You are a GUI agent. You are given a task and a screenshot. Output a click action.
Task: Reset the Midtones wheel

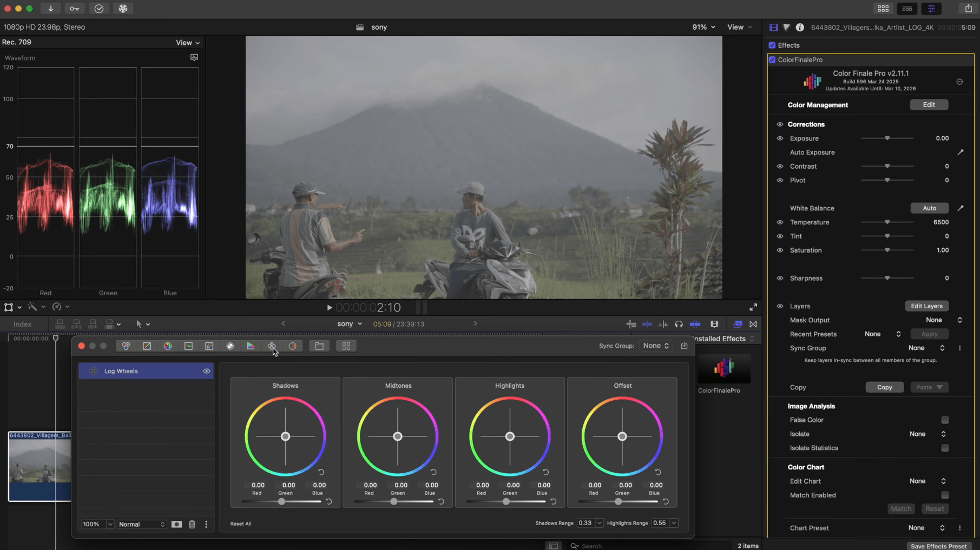(x=433, y=472)
